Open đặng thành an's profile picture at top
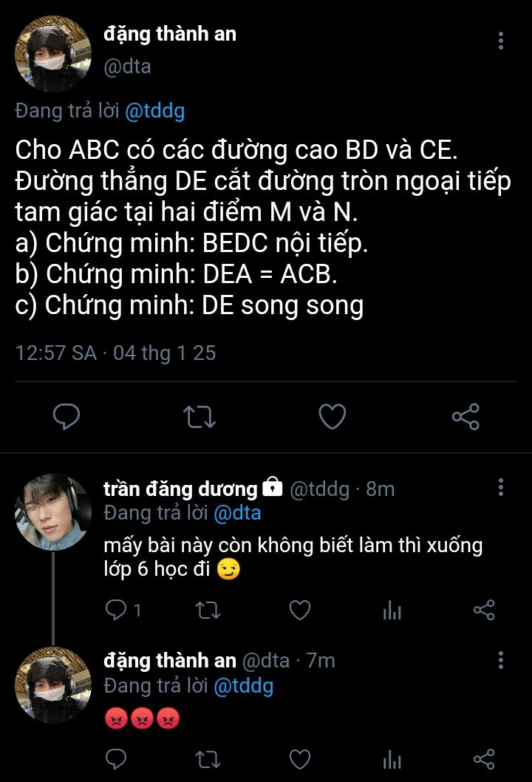The width and height of the screenshot is (532, 782). point(53,54)
